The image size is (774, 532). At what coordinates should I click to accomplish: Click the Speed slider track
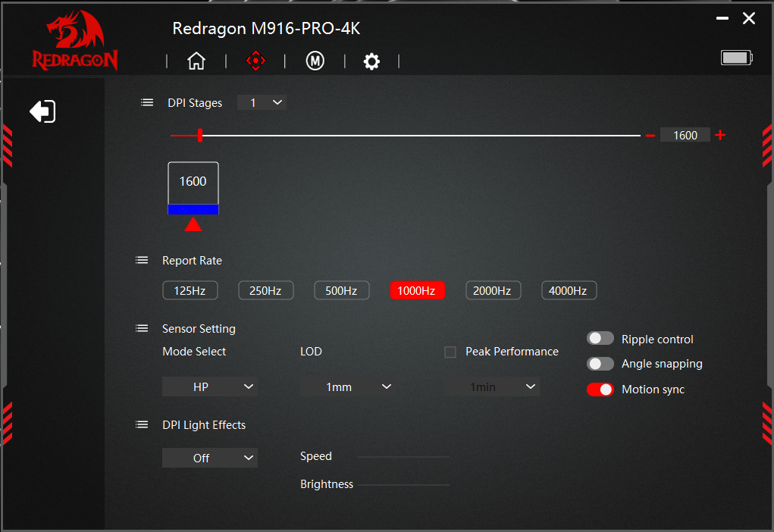click(403, 457)
